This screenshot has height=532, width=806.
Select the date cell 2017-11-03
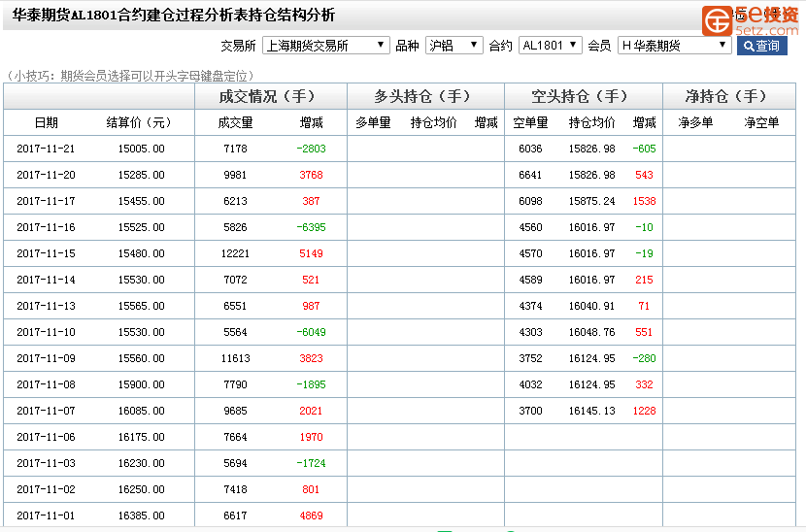coord(46,463)
